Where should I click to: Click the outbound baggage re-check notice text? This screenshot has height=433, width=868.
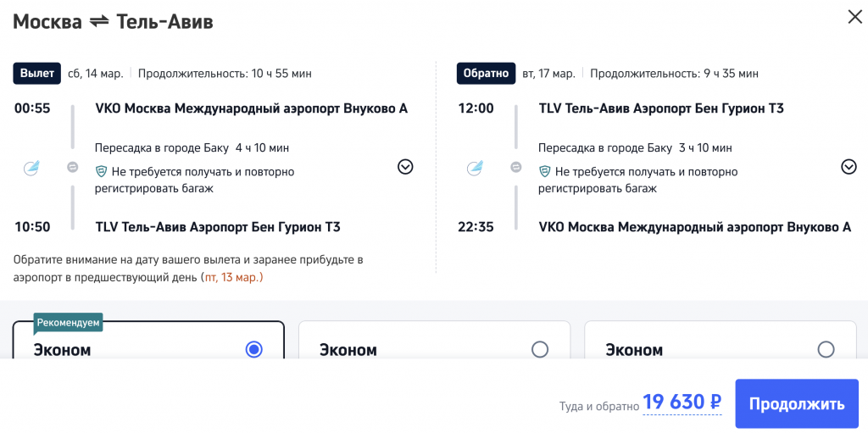(x=203, y=180)
